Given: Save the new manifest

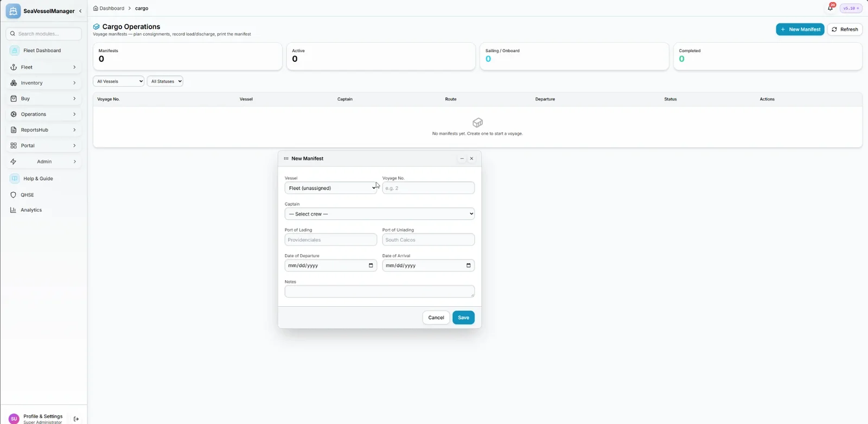Looking at the screenshot, I should coord(463,318).
